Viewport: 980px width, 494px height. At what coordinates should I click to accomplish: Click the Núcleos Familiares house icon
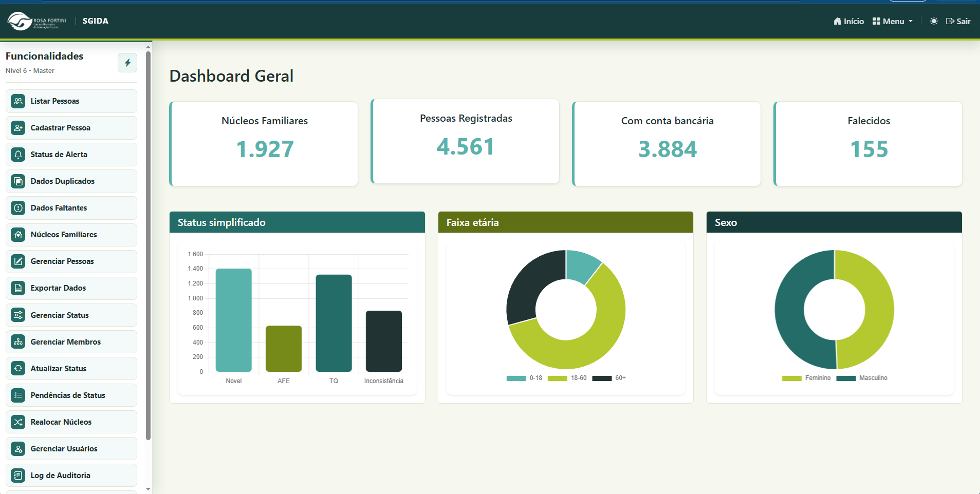(19, 235)
